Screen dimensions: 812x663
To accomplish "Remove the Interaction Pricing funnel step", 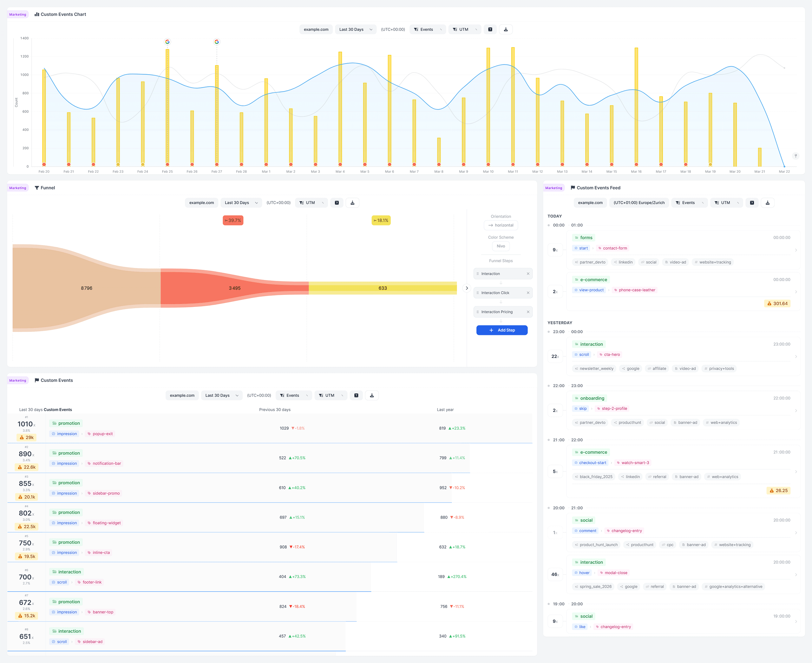I will click(528, 312).
